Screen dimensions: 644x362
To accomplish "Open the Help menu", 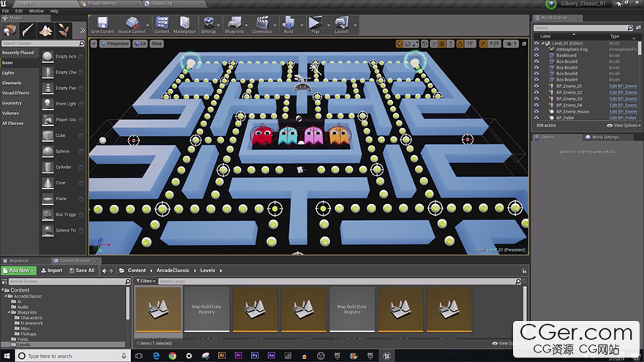I will 54,11.
